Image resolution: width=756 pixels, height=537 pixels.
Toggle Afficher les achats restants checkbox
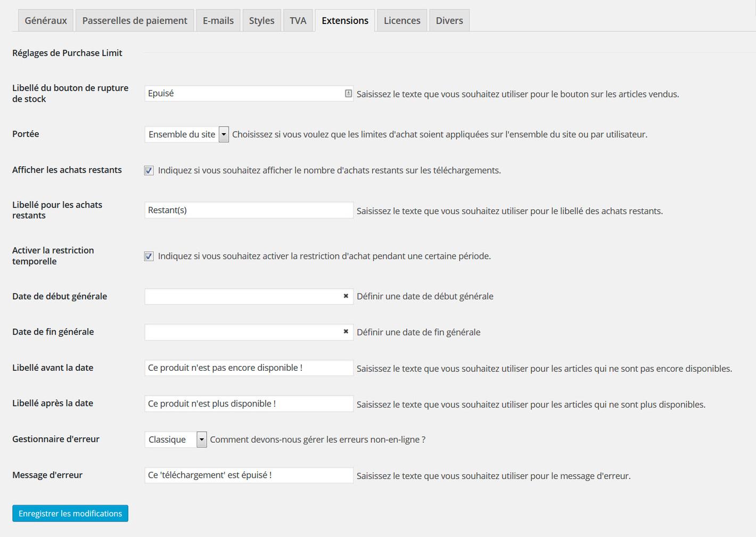[x=149, y=170]
